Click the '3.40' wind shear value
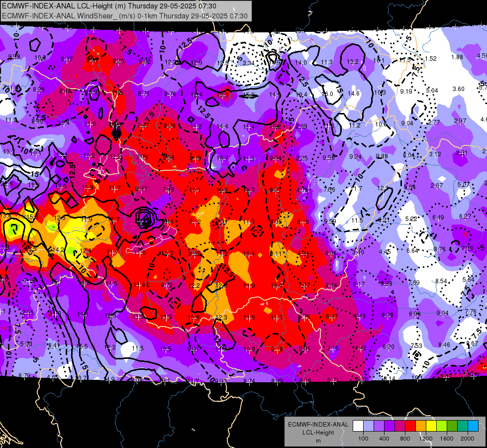The width and height of the screenshot is (487, 448). 358,252
